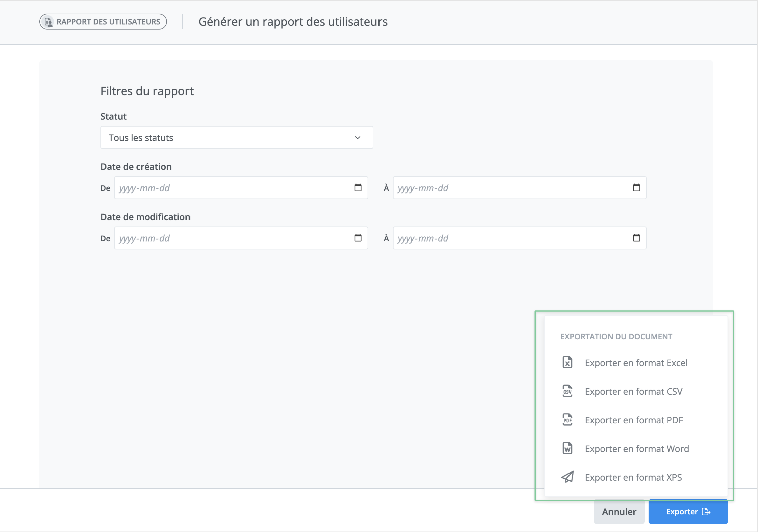Click the CSV file icon in export menu
Image resolution: width=758 pixels, height=532 pixels.
[x=567, y=391]
